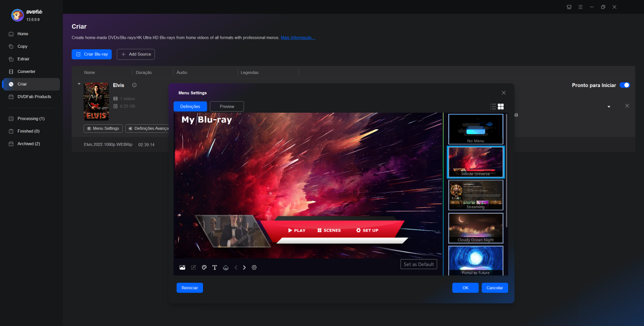
Task: Follow the Mais Informação link
Action: [x=298, y=38]
